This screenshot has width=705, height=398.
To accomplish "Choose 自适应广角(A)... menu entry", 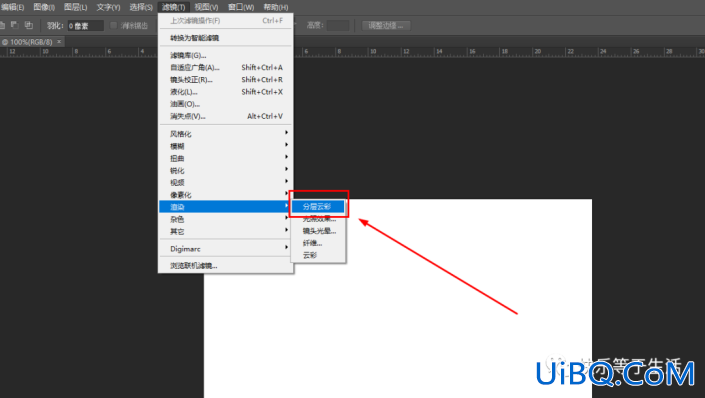I will (x=226, y=67).
